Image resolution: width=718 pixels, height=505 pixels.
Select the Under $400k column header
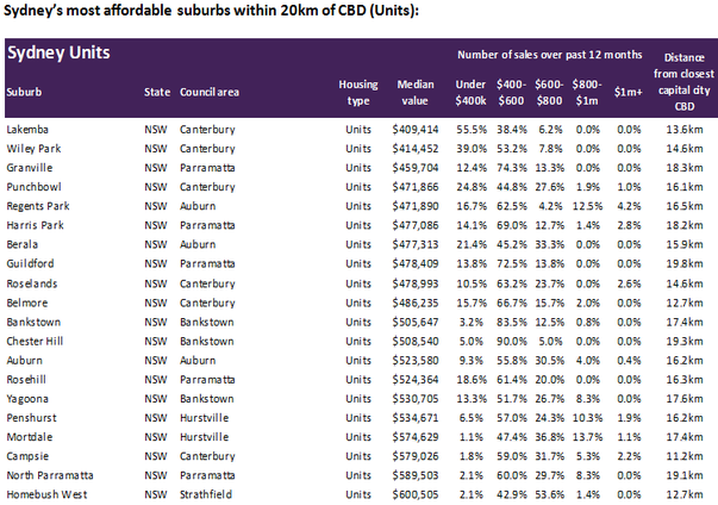click(470, 92)
